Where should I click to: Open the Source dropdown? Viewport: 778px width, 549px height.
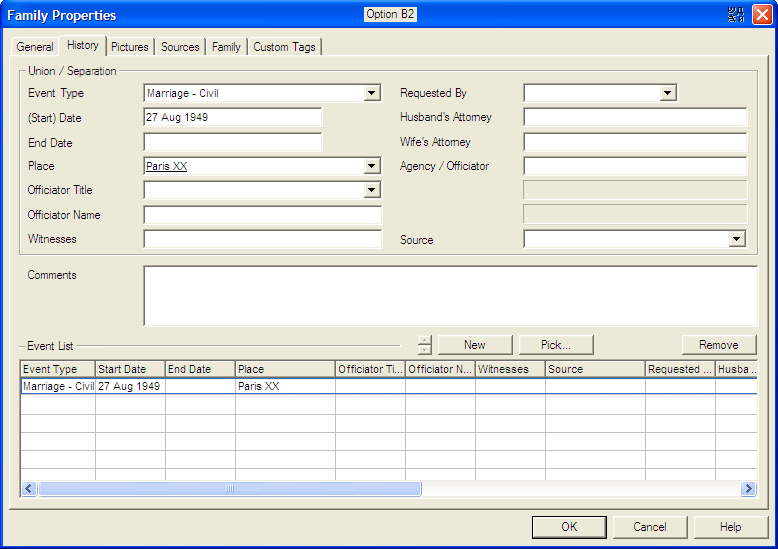[737, 240]
